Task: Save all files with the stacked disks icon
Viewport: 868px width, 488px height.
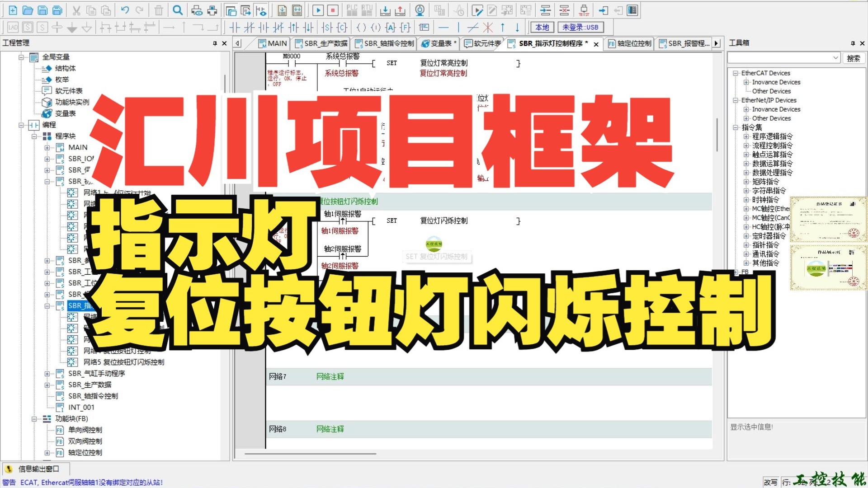Action: [57, 10]
